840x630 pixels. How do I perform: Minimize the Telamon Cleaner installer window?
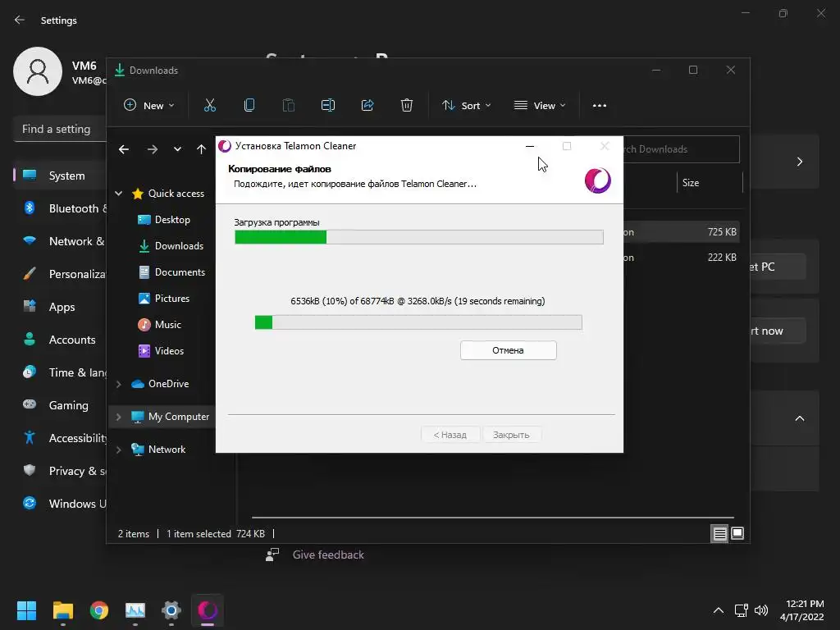coord(530,146)
